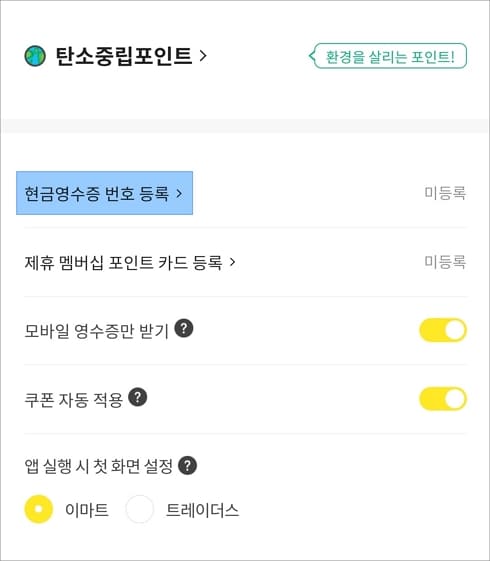This screenshot has width=490, height=561.
Task: Open 현금영수증 번호 등록
Action: 104,193
